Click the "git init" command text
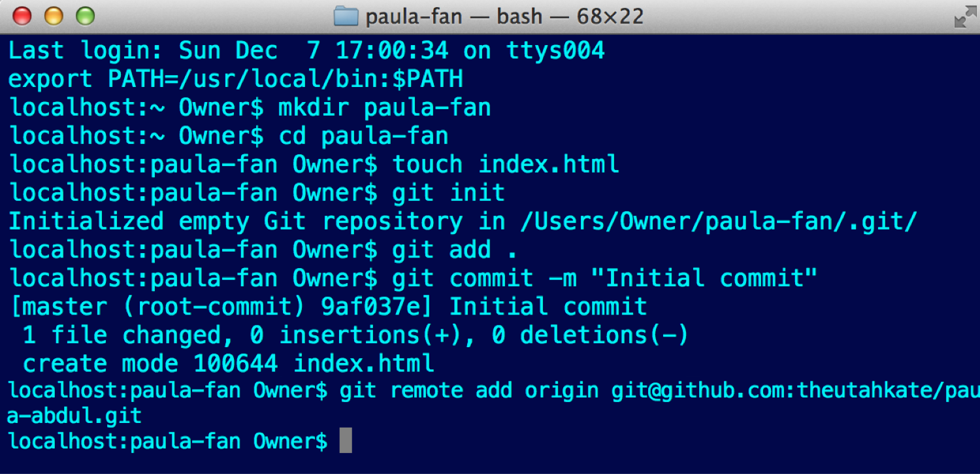980x474 pixels. pyautogui.click(x=448, y=193)
